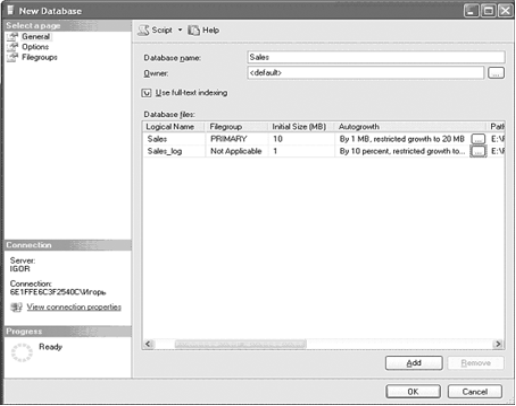Image resolution: width=516 pixels, height=406 pixels.
Task: Click the General page icon
Action: (x=13, y=36)
